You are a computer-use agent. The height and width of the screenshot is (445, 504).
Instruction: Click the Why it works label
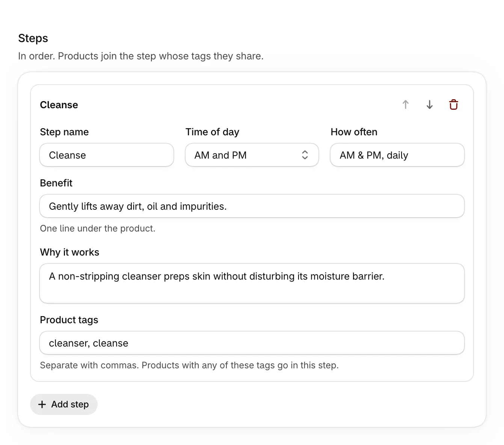(69, 252)
